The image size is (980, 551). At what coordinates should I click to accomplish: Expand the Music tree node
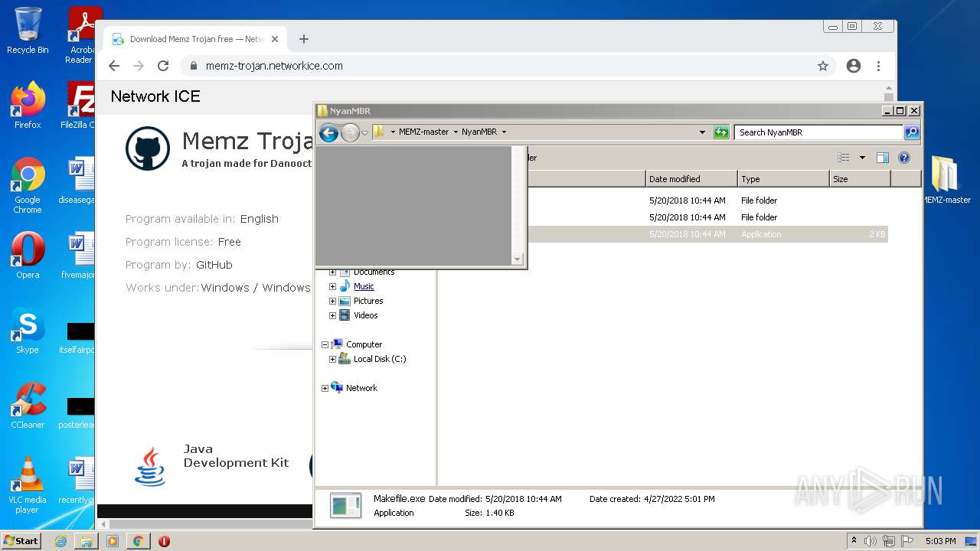tap(332, 286)
